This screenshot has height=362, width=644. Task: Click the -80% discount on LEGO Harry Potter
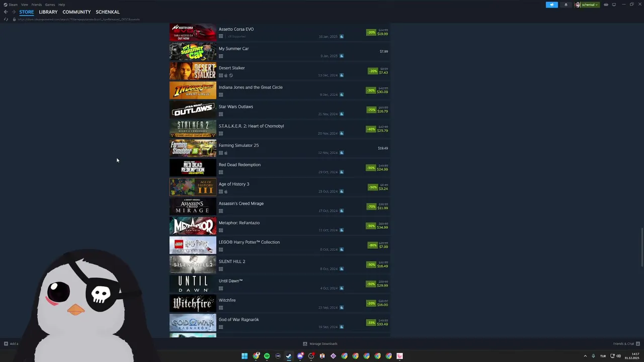(x=373, y=245)
